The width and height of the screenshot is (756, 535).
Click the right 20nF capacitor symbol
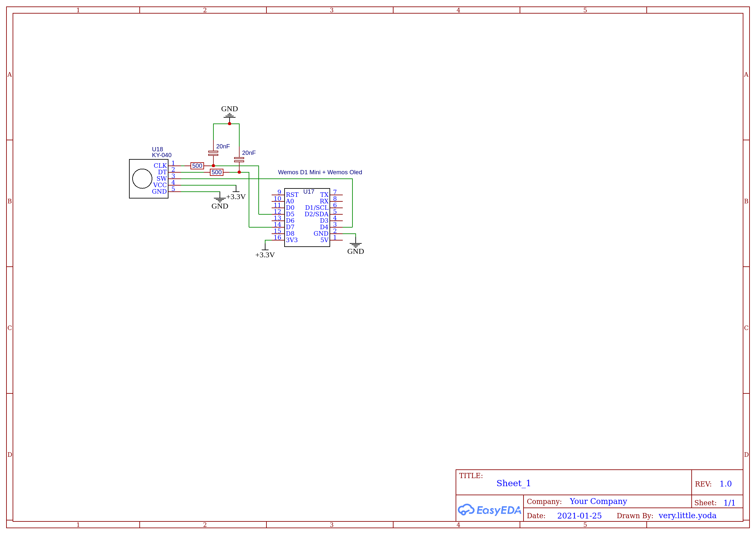tap(239, 160)
